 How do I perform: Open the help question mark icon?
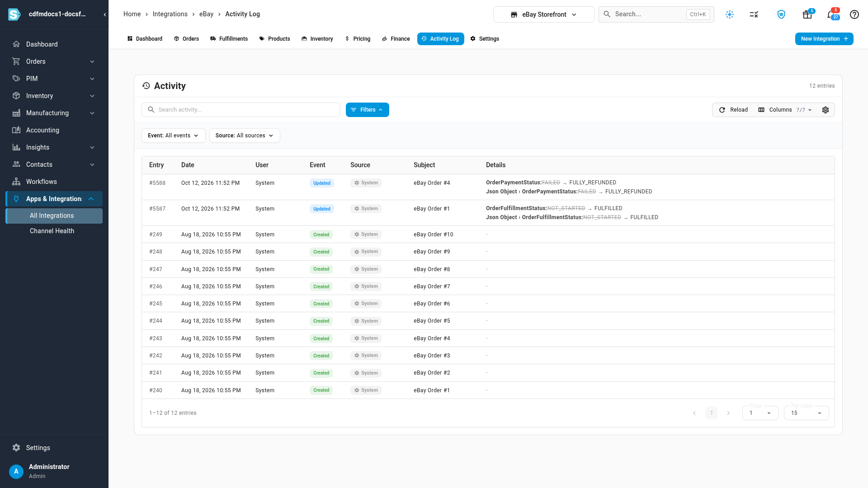[854, 14]
